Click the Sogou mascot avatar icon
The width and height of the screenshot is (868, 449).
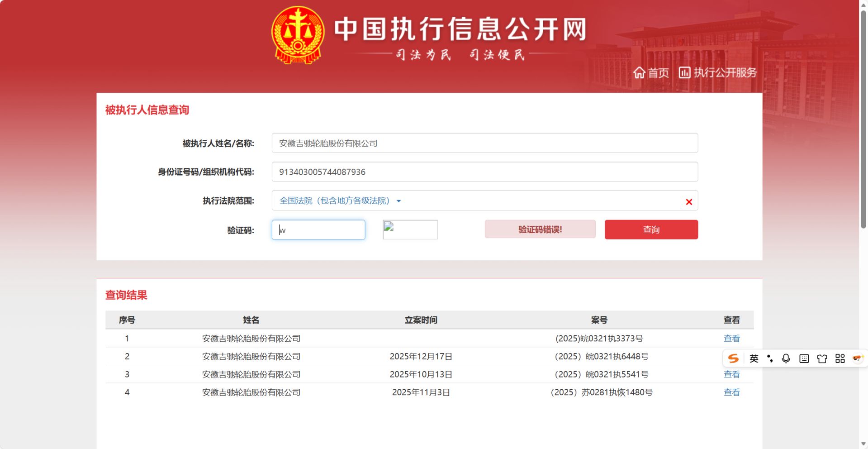(857, 358)
